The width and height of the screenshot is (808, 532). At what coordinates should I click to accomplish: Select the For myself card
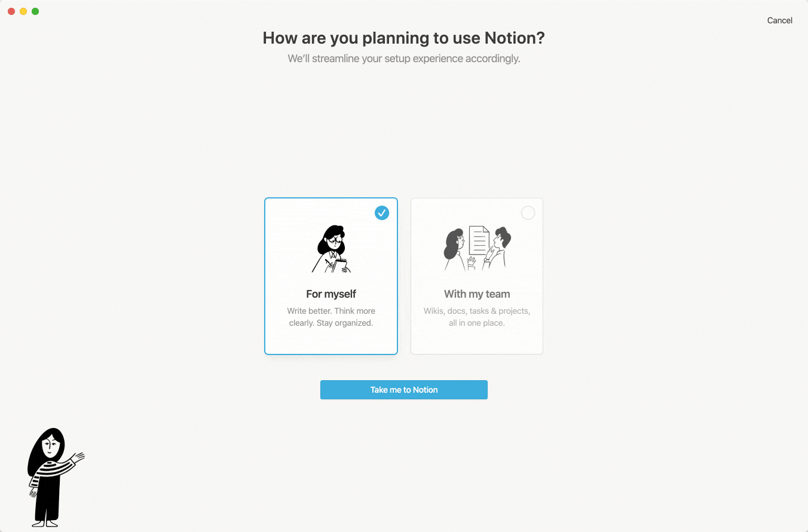[331, 276]
